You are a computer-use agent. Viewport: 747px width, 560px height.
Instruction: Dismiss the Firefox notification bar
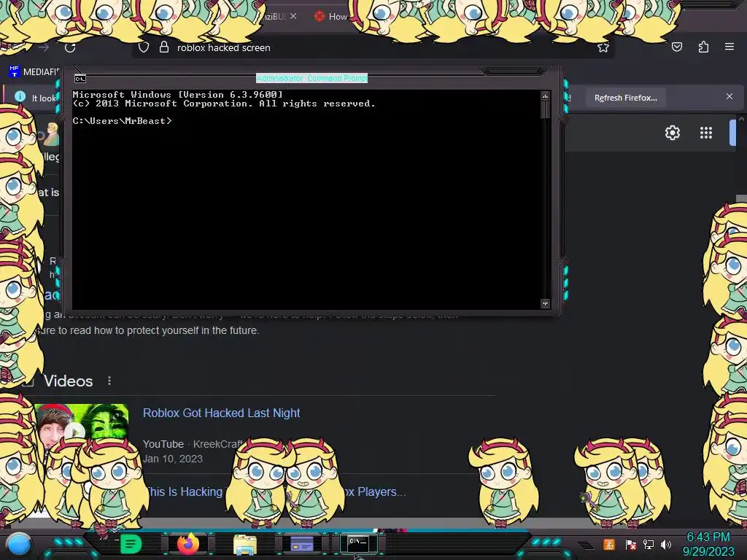tap(729, 96)
